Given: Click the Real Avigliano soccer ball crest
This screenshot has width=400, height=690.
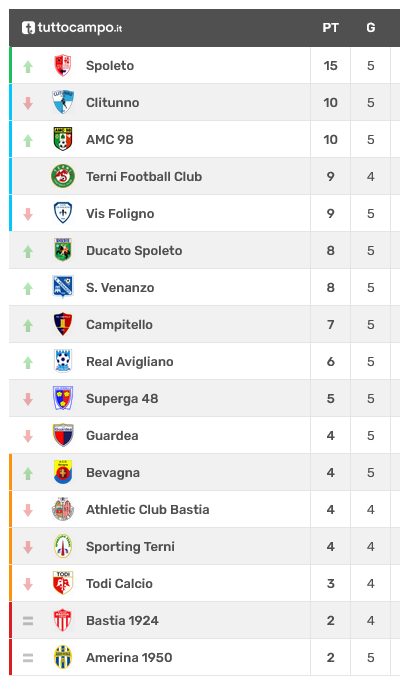Looking at the screenshot, I should tap(63, 361).
